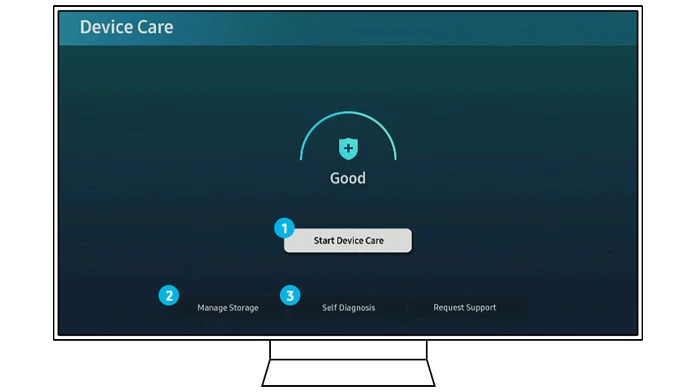Screen dimensions: 696x392
Task: Click the Device Care title
Action: tap(127, 27)
